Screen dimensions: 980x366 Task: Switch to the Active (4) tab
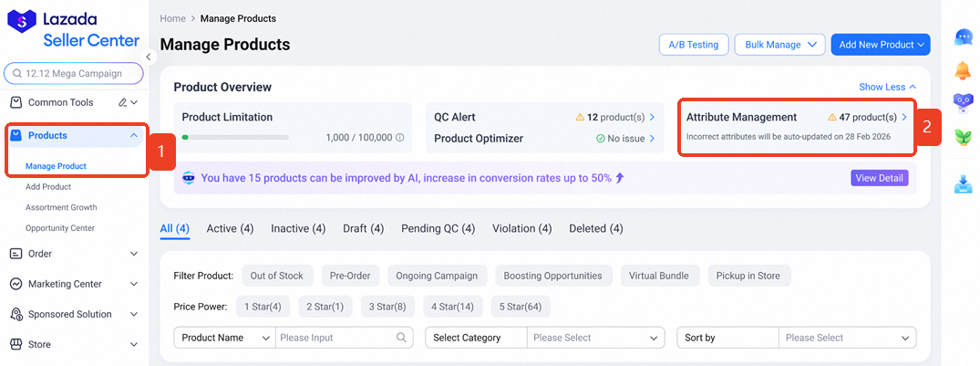click(230, 229)
